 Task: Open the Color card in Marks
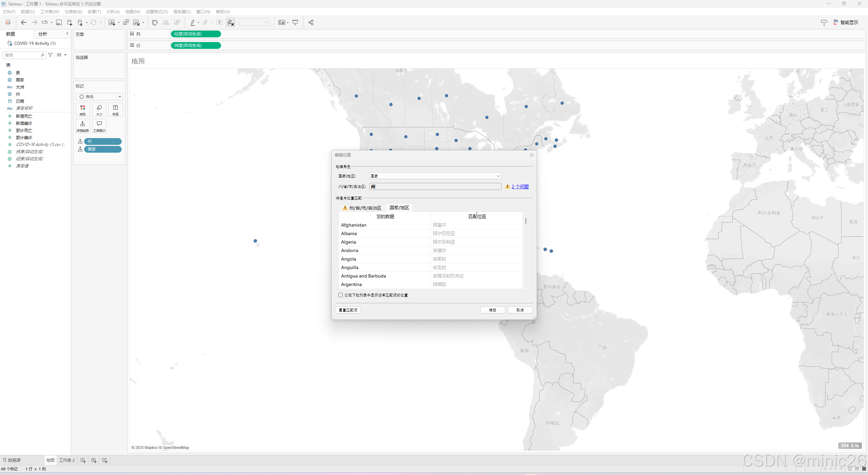[x=83, y=110]
